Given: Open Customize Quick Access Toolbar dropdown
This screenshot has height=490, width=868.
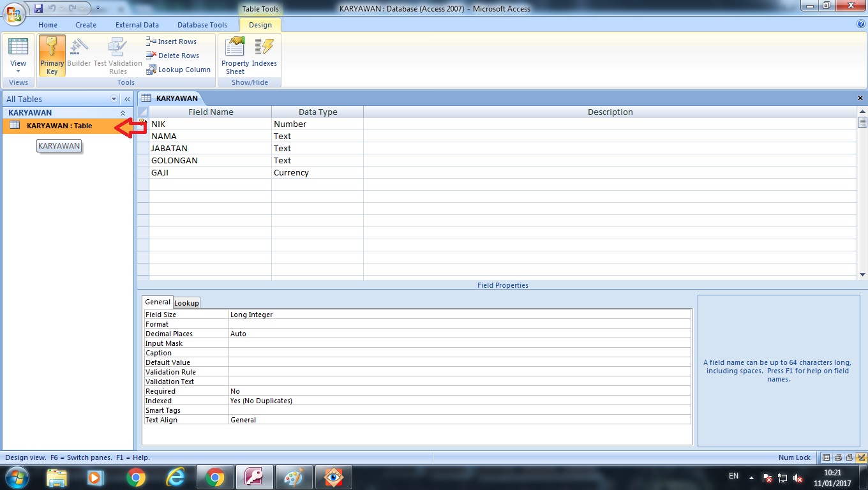Looking at the screenshot, I should [98, 8].
